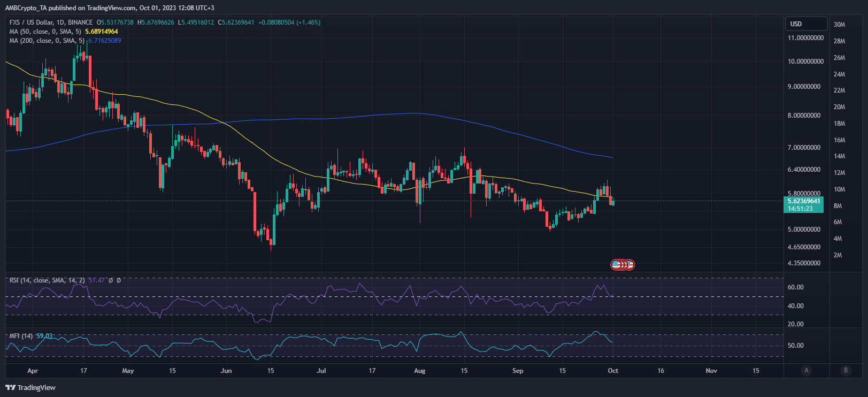Open the leftmost US flag economic event marker
Image resolution: width=868 pixels, height=397 pixels.
616,264
